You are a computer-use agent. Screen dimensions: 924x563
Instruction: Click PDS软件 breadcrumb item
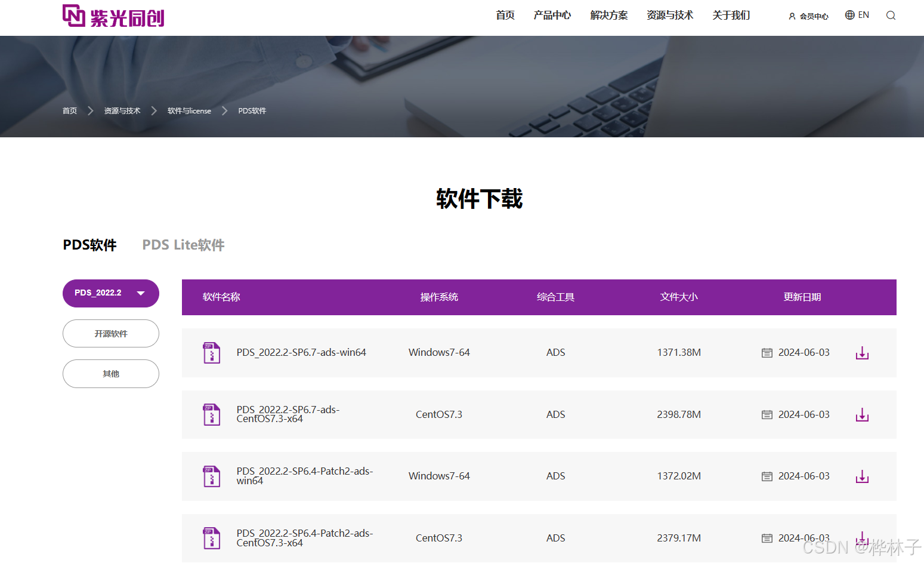(252, 111)
